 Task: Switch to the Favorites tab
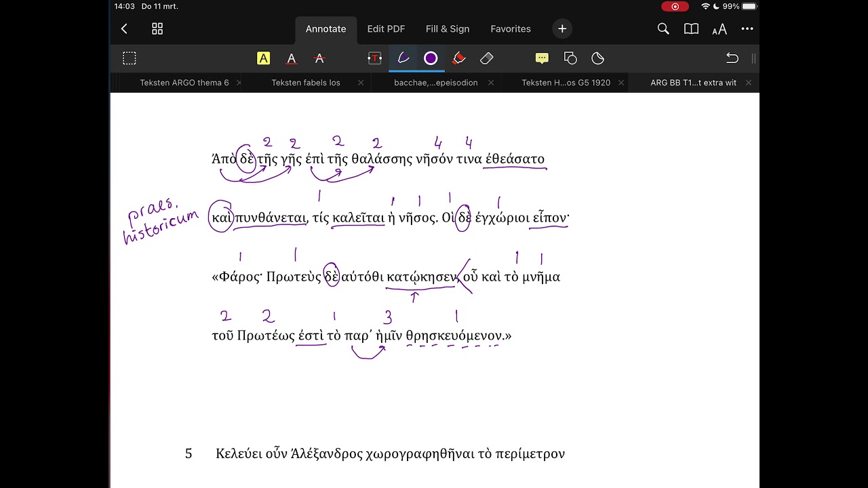pyautogui.click(x=511, y=28)
